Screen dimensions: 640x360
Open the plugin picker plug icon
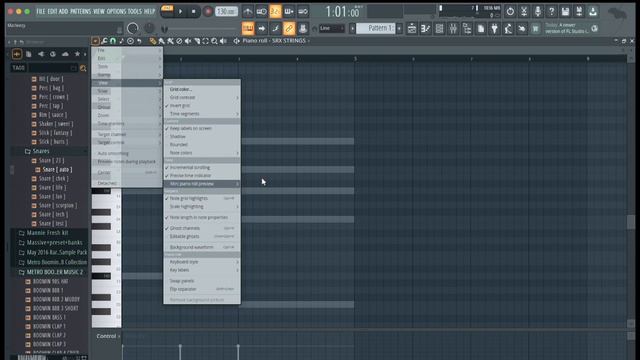point(495,28)
